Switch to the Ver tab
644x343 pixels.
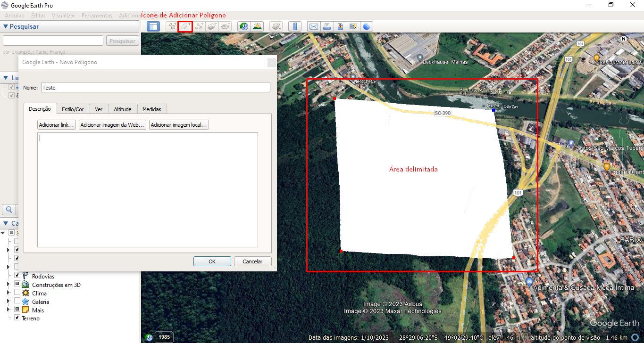point(99,109)
